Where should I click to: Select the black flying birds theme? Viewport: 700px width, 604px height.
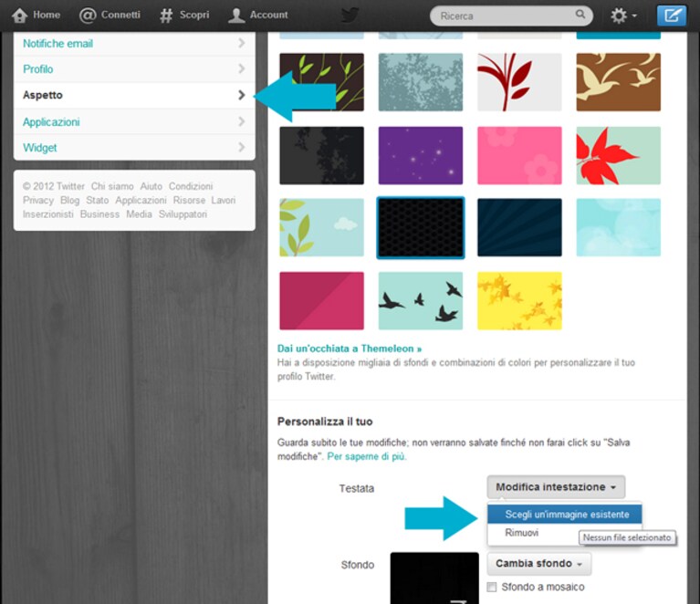[x=421, y=301]
